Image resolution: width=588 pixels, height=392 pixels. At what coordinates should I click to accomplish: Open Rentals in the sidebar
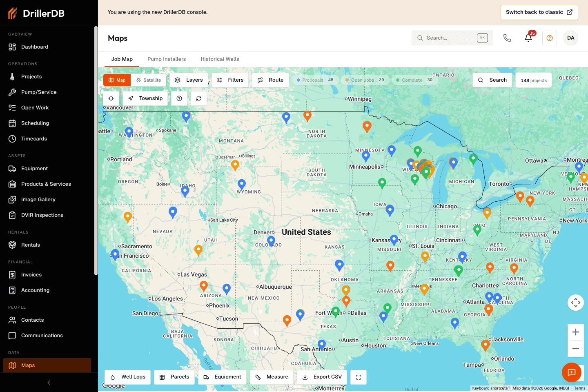tap(47, 245)
